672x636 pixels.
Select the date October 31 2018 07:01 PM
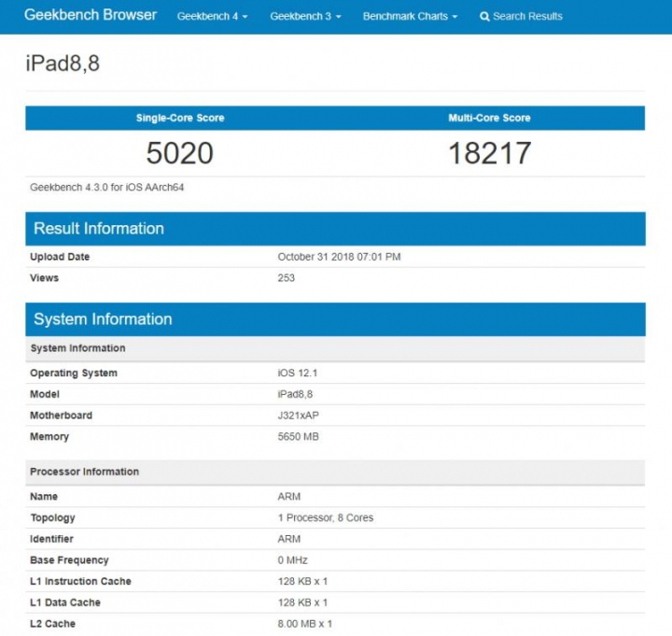click(x=339, y=257)
